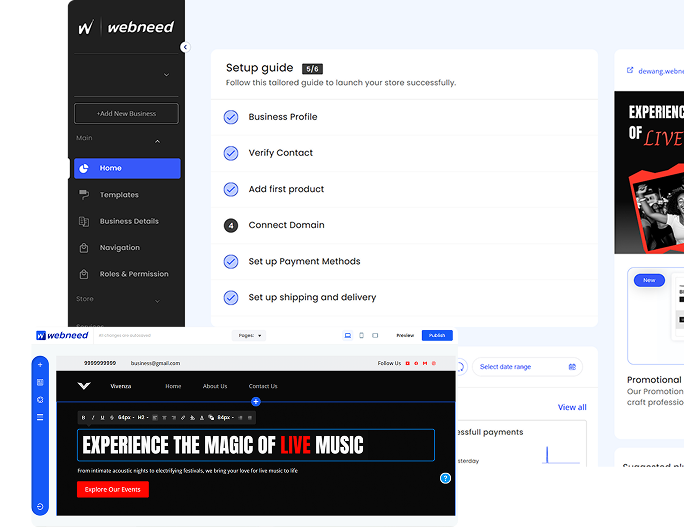Screen dimensions: 684x527
Task: Open the Pages dropdown in editor
Action: coord(249,335)
